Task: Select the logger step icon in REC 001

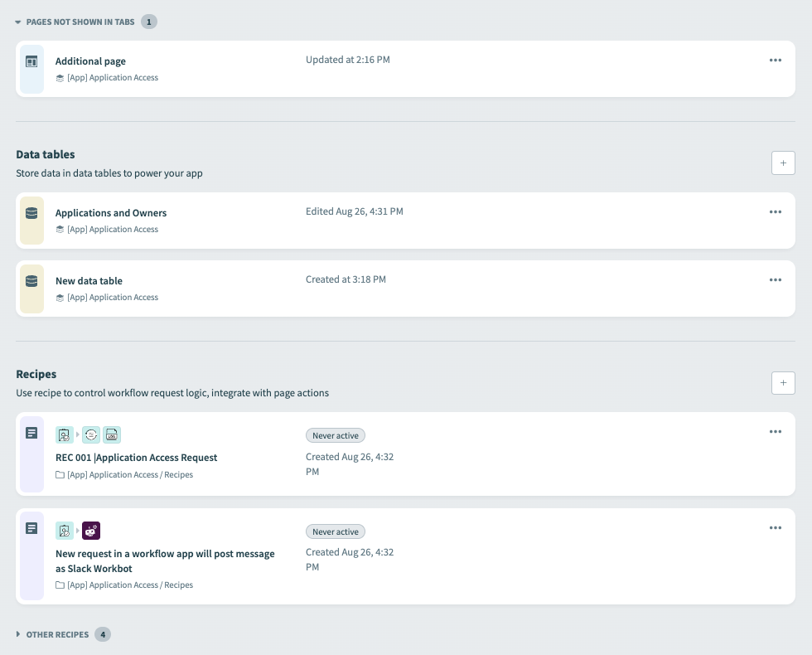Action: tap(112, 434)
